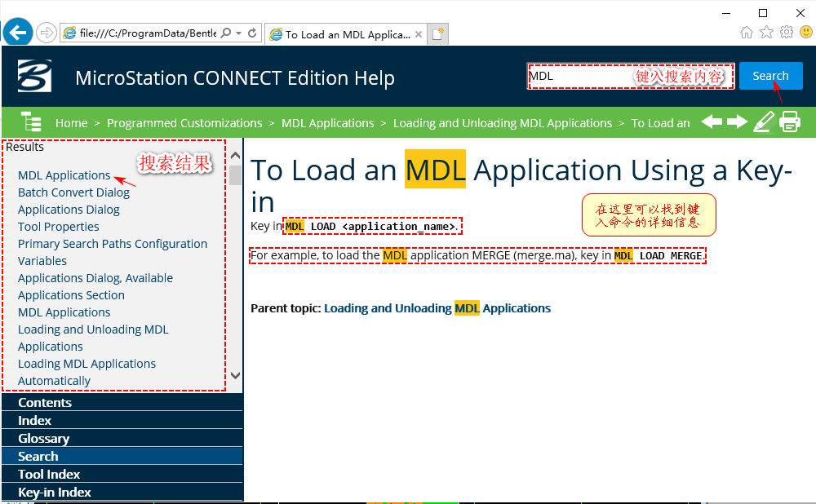Image resolution: width=816 pixels, height=504 pixels.
Task: Close the To Load an MDL Application tab
Action: pyautogui.click(x=419, y=34)
